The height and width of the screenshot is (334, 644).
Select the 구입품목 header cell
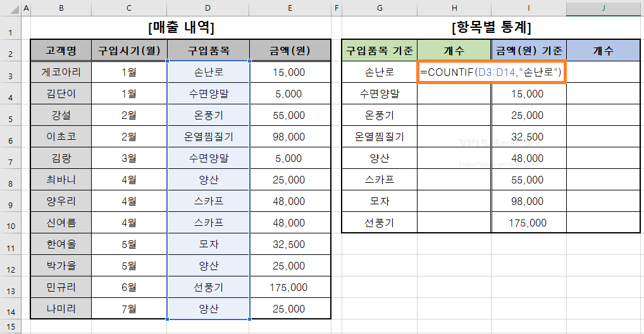pyautogui.click(x=208, y=51)
